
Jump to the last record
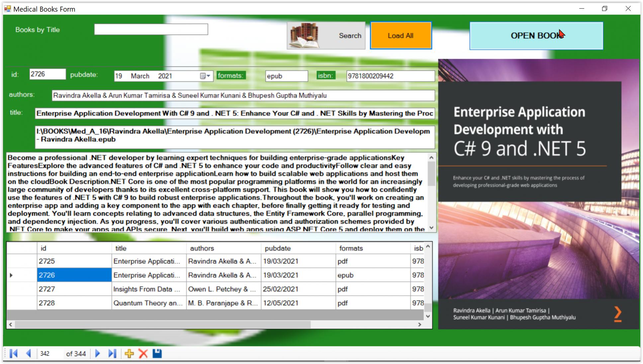(112, 354)
